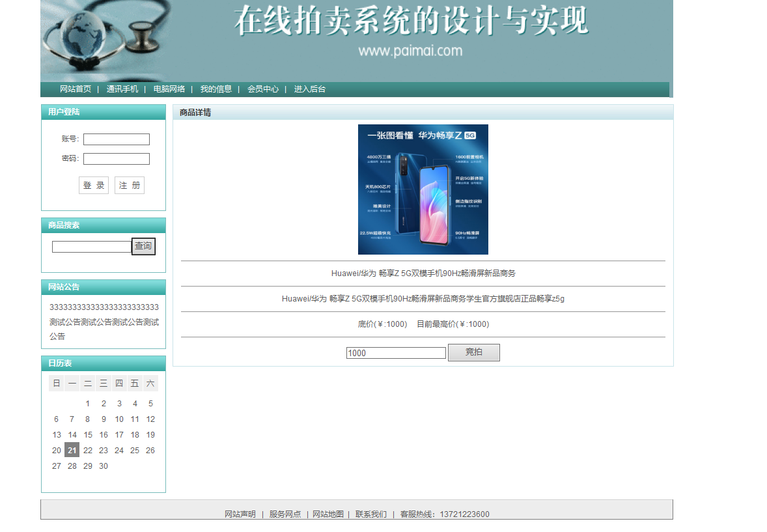Focus the 账号 username field

(x=117, y=139)
